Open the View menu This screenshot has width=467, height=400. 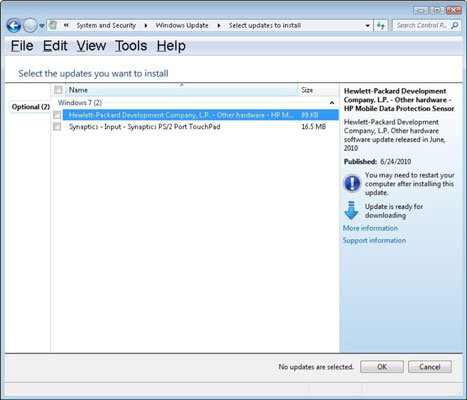tap(91, 46)
